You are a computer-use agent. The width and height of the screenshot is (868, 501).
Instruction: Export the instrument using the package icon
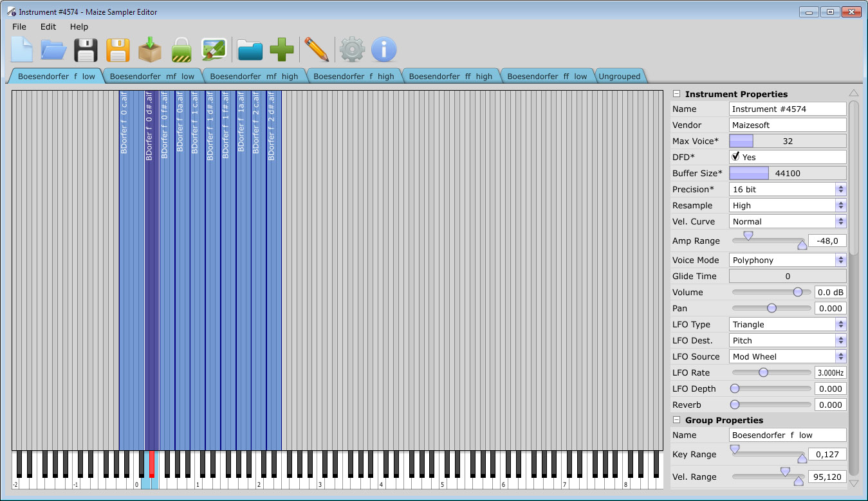pyautogui.click(x=150, y=49)
